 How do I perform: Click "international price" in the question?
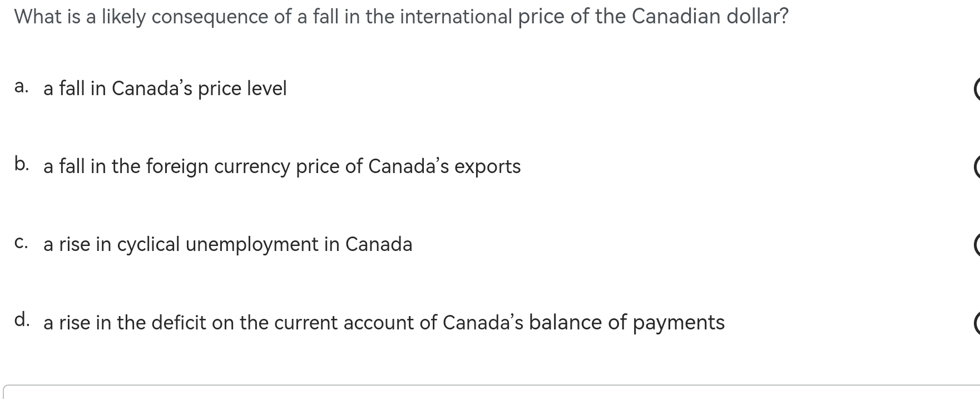[x=476, y=17]
